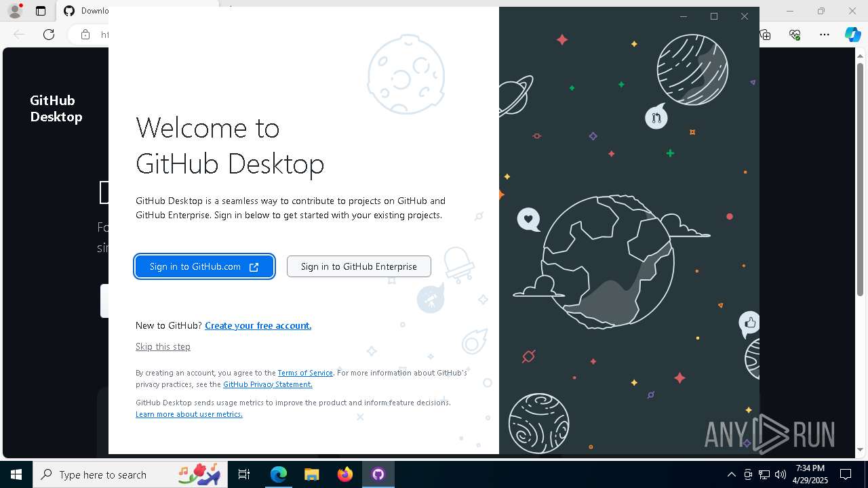Open Copilot sidebar in Edge
The height and width of the screenshot is (488, 868).
coord(852,35)
